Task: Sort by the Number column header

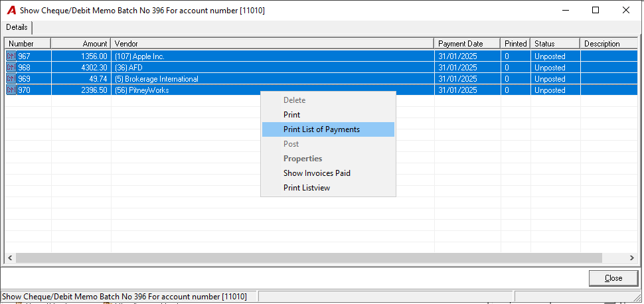Action: [27, 44]
